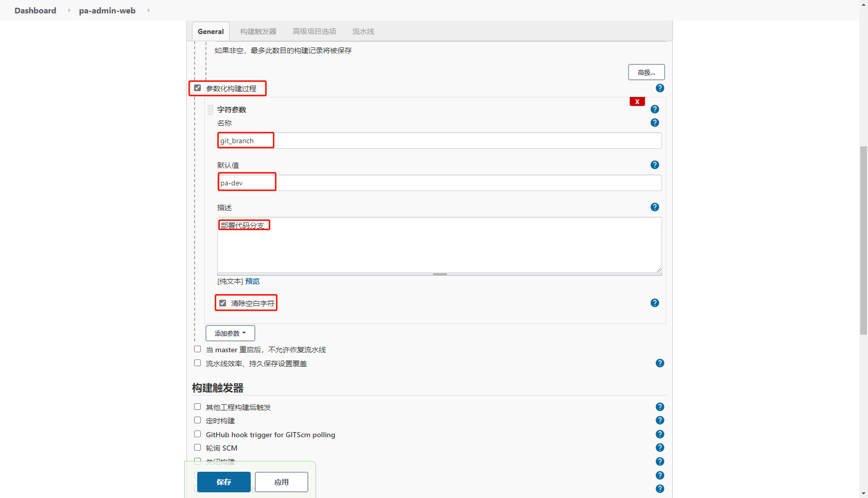868x498 pixels.
Task: Open the 添加参数 dropdown
Action: (230, 333)
